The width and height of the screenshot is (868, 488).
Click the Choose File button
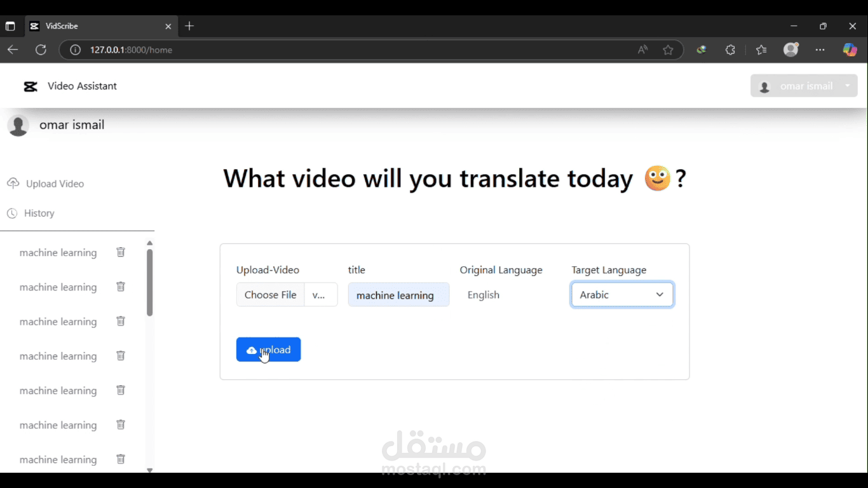click(x=271, y=295)
